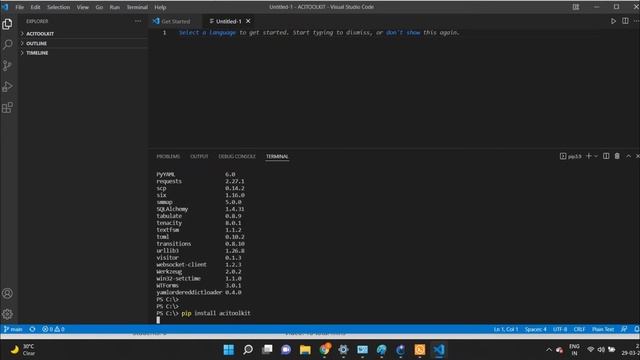The height and width of the screenshot is (360, 640).
Task: Open Manage gear in activity bar
Action: [x=7, y=314]
